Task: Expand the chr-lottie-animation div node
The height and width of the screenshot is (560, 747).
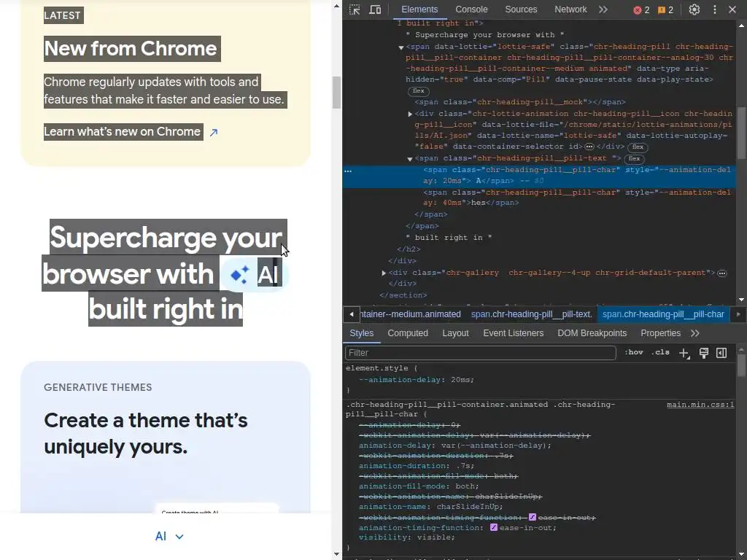Action: click(410, 114)
